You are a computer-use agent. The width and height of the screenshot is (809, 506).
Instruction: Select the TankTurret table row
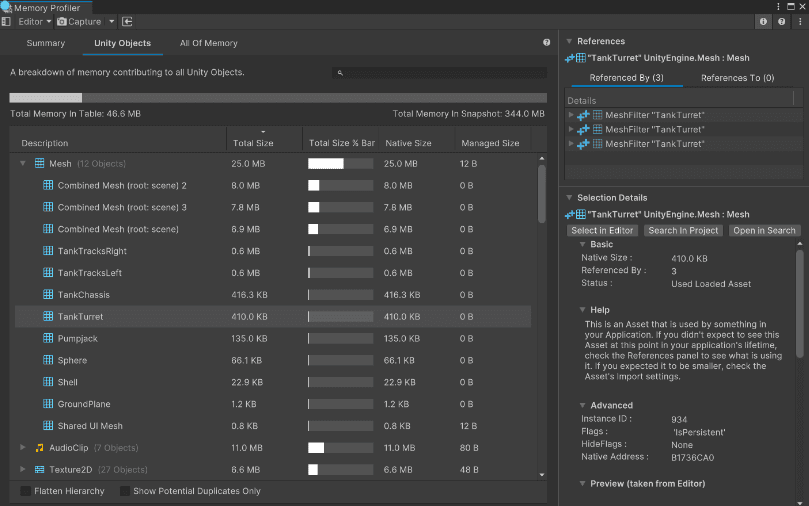[x=273, y=316]
